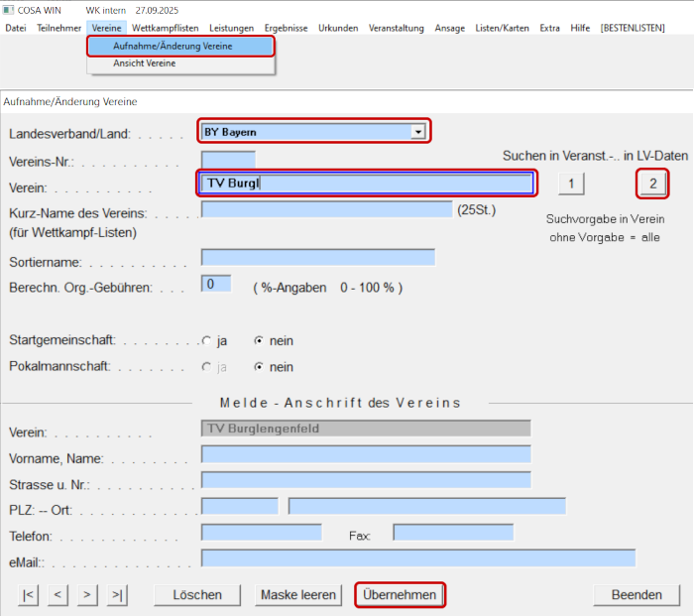
Task: Select 'ja' for Startgemeinschaft
Action: pyautogui.click(x=205, y=340)
